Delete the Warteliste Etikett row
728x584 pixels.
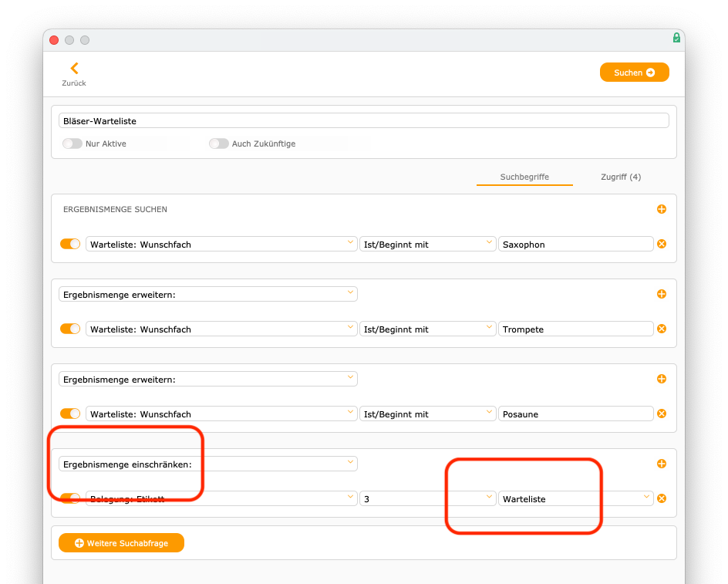pyautogui.click(x=662, y=498)
